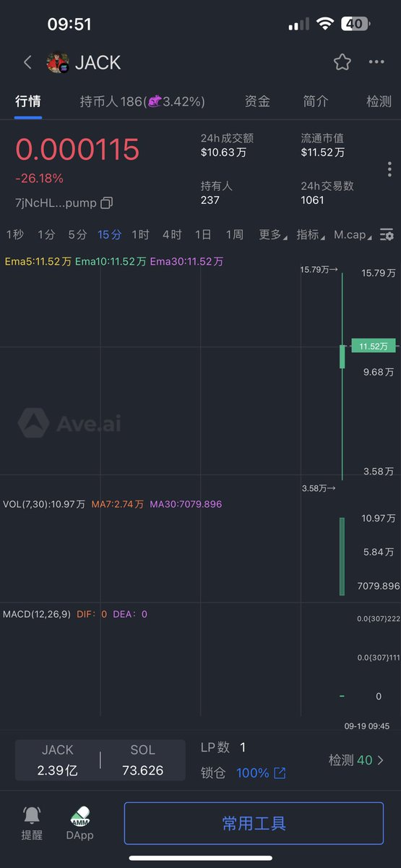401x868 pixels.
Task: Switch to the 资金 tab
Action: 257,102
